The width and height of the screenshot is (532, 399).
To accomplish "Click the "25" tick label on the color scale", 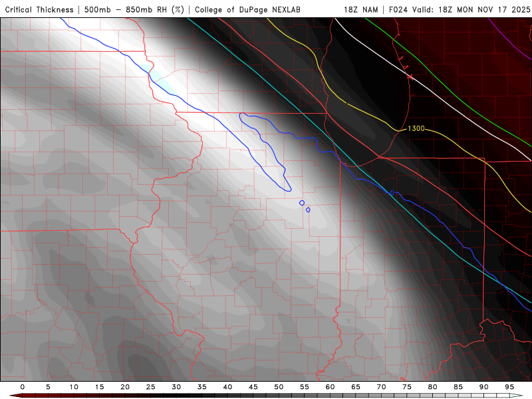I will pos(151,387).
